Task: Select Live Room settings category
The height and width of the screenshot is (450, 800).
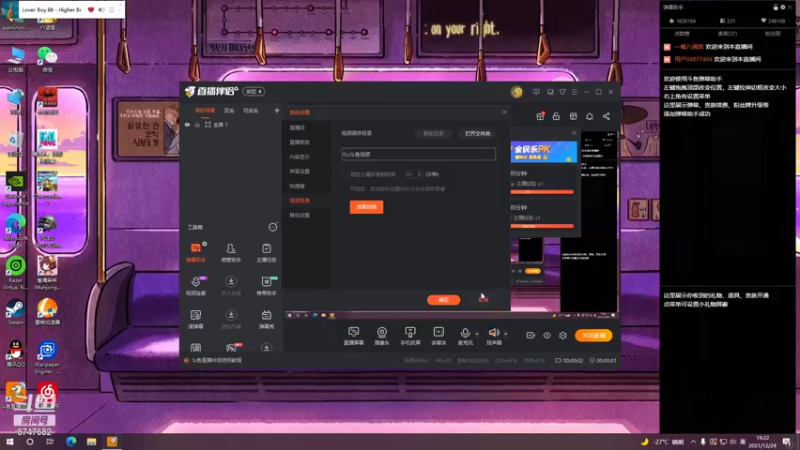Action: coord(297,128)
